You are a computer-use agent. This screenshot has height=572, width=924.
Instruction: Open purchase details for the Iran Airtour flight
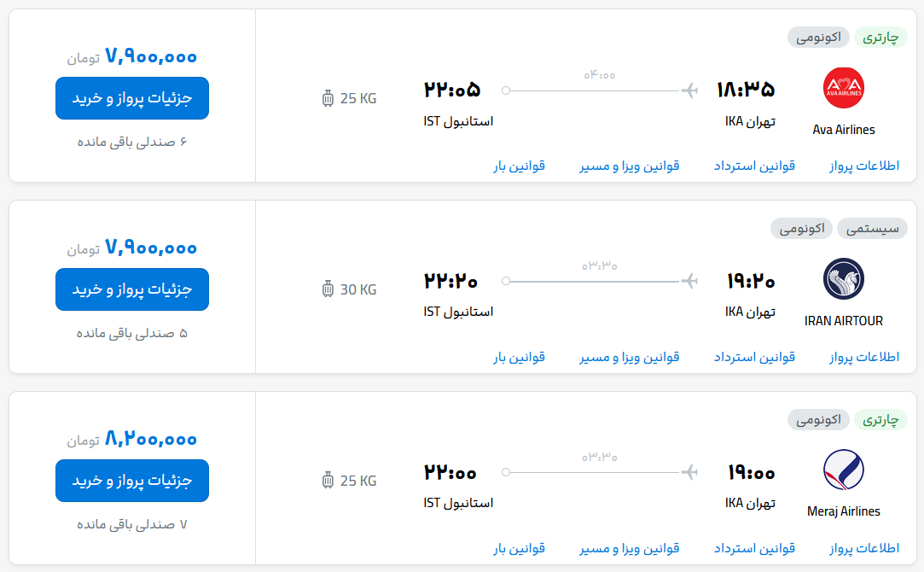tap(132, 289)
